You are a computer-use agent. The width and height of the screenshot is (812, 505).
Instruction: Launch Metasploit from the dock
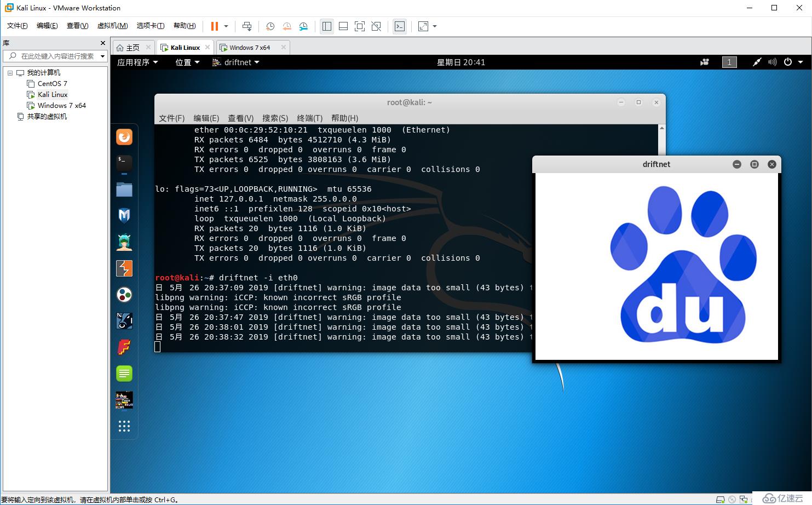124,216
